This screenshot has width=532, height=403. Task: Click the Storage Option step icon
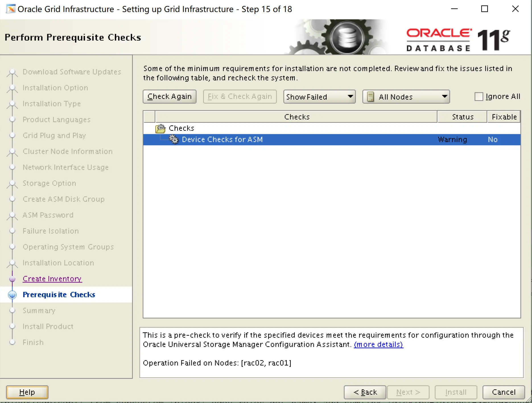(x=12, y=184)
